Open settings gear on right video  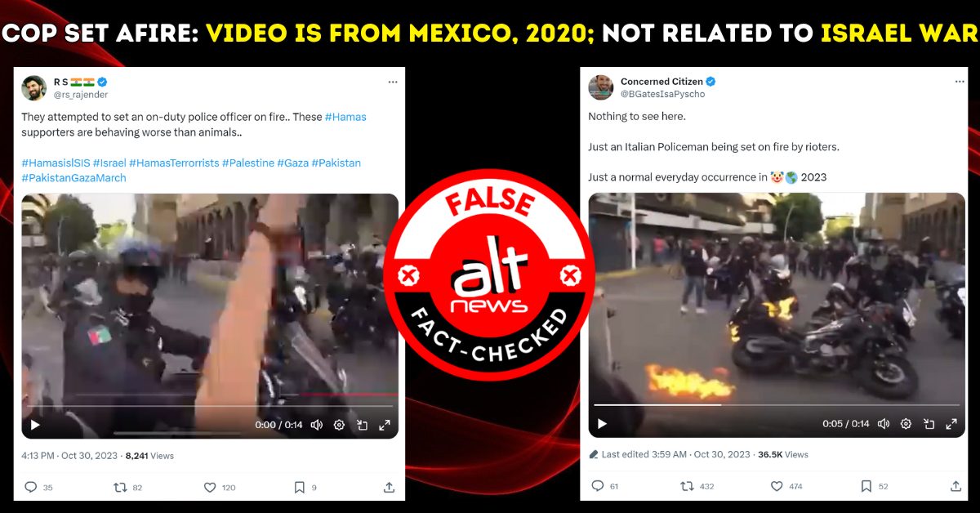906,424
